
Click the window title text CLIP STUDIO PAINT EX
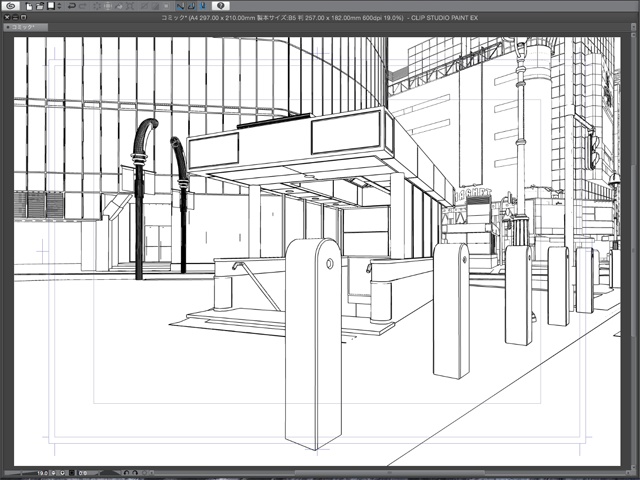[444, 18]
